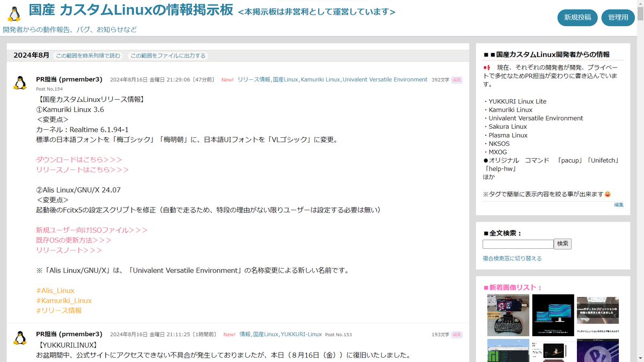Click the smiley emoji in the sidebar note
644x362 pixels.
(608, 194)
